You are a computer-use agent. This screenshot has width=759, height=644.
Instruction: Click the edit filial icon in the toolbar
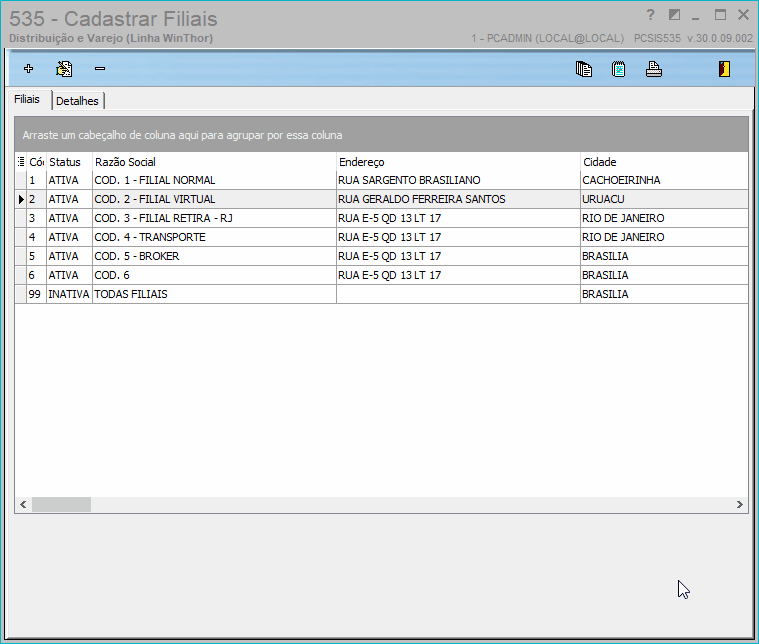pyautogui.click(x=64, y=69)
